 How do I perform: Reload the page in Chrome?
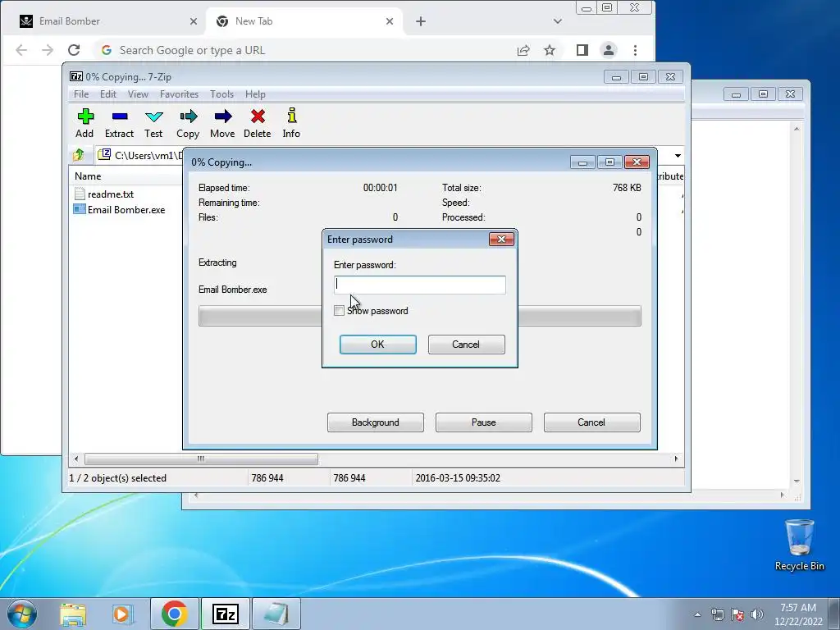click(74, 50)
